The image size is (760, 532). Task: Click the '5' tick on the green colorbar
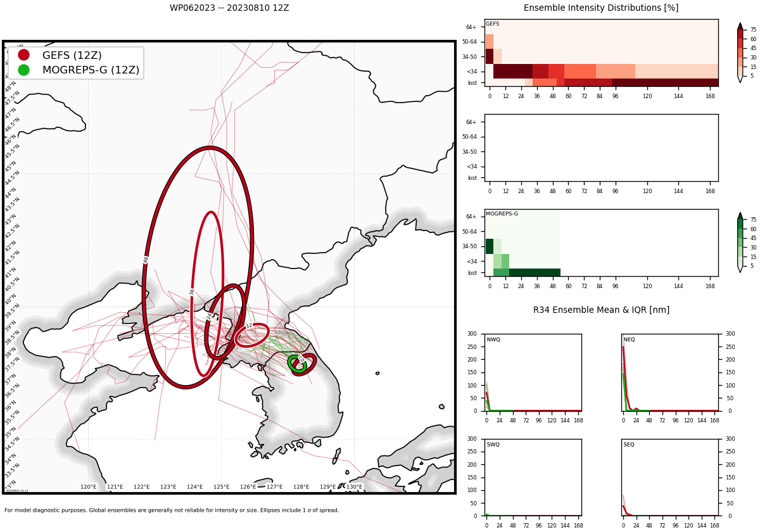[752, 266]
